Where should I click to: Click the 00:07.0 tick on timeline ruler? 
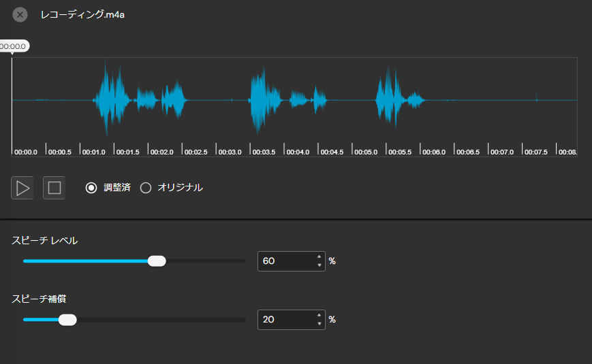(488, 148)
